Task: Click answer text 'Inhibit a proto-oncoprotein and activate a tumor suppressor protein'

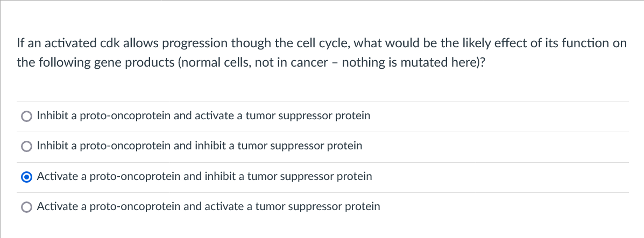Action: tap(203, 116)
